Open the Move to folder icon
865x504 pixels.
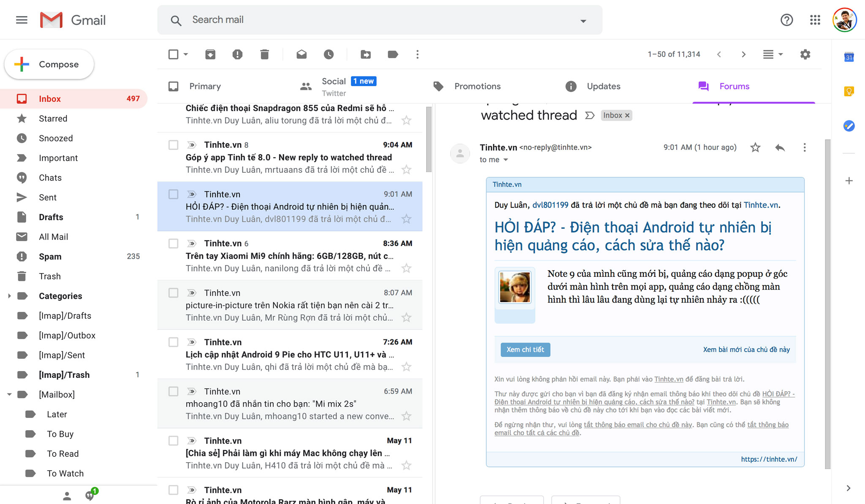point(366,54)
